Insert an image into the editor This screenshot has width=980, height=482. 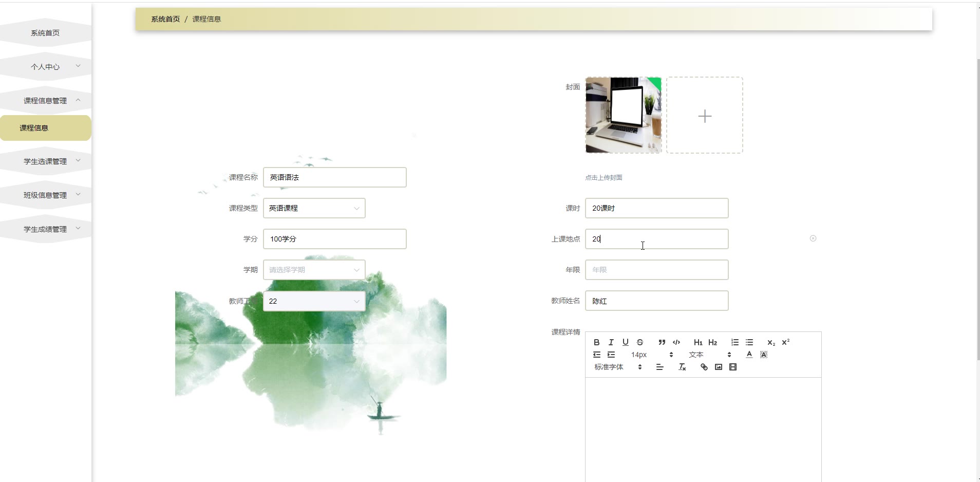pos(719,367)
